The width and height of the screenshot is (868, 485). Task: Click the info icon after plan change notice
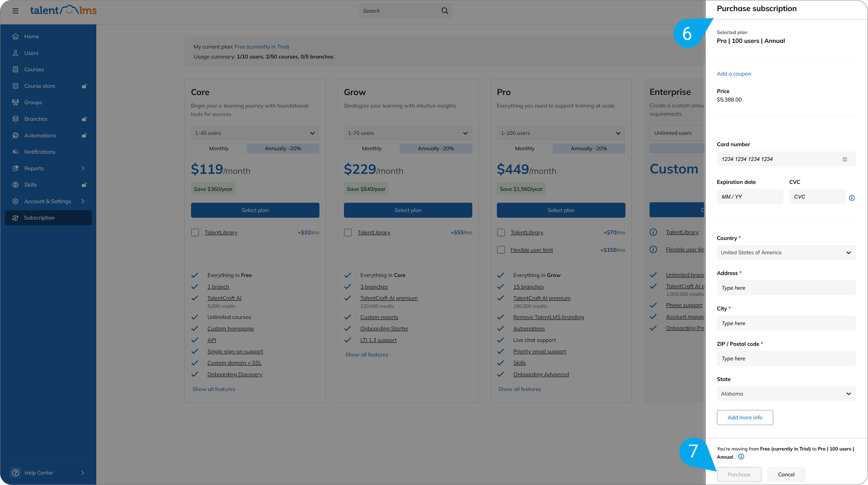click(x=741, y=457)
